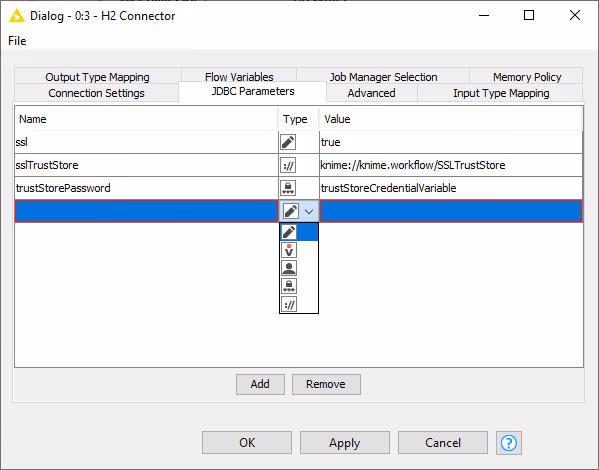Click the value cell containing trustStoreCredentialVariable

[x=451, y=188]
